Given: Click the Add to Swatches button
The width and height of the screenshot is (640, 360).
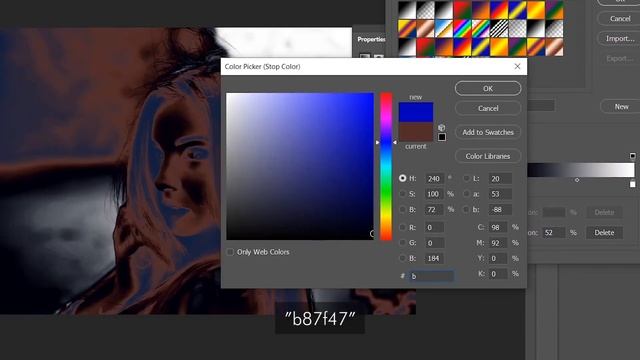Looking at the screenshot, I should (x=488, y=132).
